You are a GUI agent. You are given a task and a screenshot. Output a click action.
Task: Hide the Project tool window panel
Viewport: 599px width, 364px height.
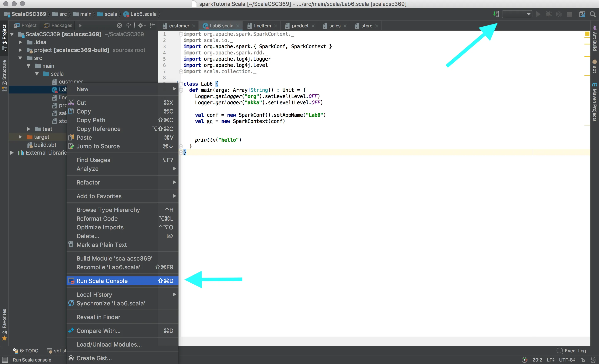click(x=152, y=25)
